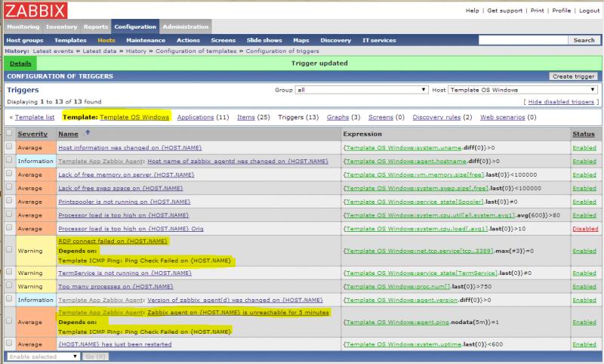
Task: Open Too many processes trigger
Action: pyautogui.click(x=116, y=286)
